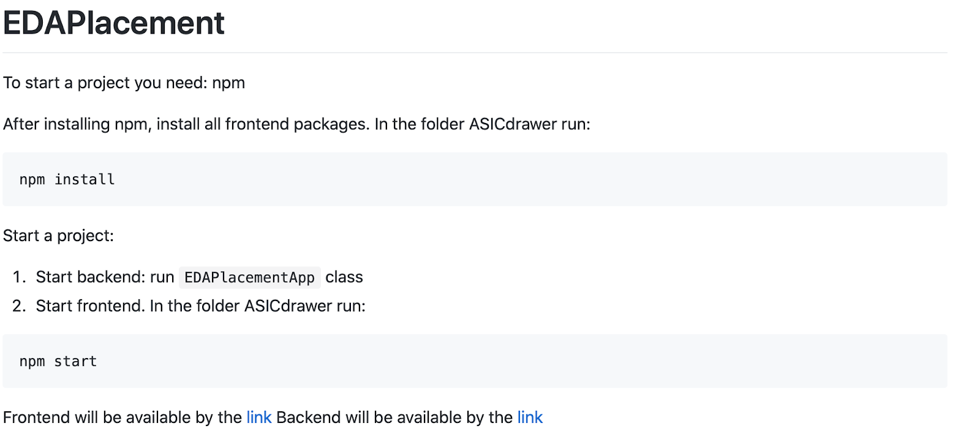This screenshot has height=437, width=980.
Task: Click the 'npm install' command text
Action: (x=67, y=179)
